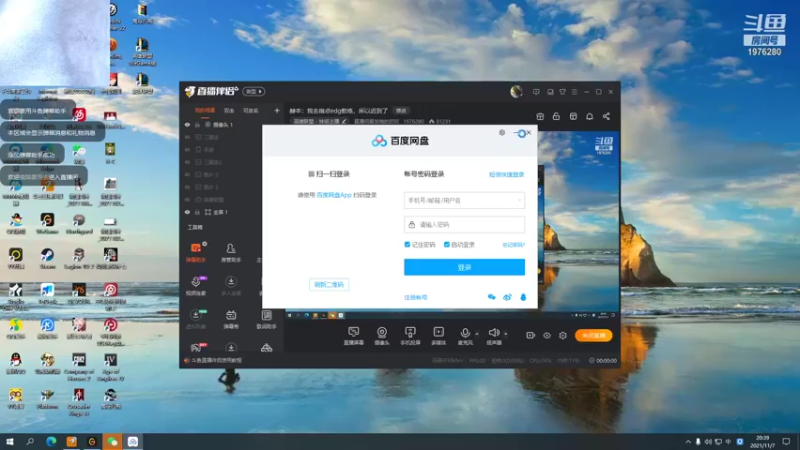Open the 弹幕秀 tool icon
The image size is (800, 450).
(231, 319)
